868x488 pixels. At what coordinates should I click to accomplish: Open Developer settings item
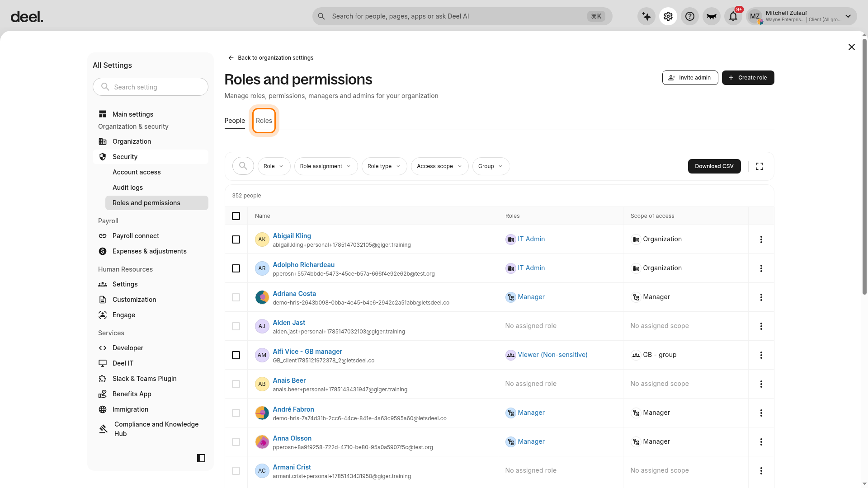coord(151,348)
